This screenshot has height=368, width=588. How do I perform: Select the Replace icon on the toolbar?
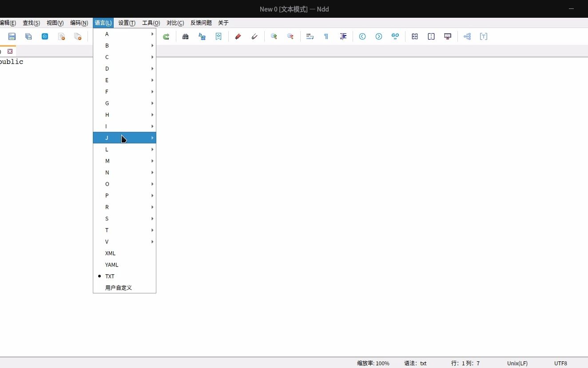pyautogui.click(x=202, y=36)
